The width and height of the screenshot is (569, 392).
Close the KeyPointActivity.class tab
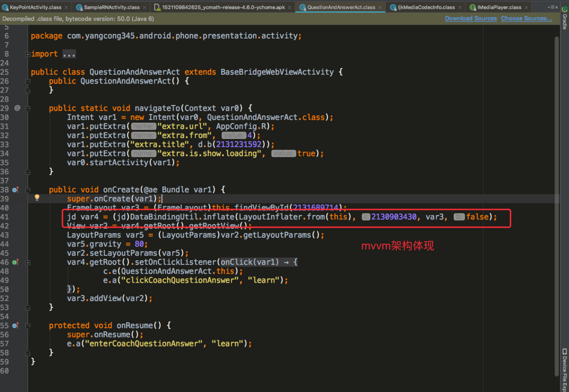click(x=67, y=7)
